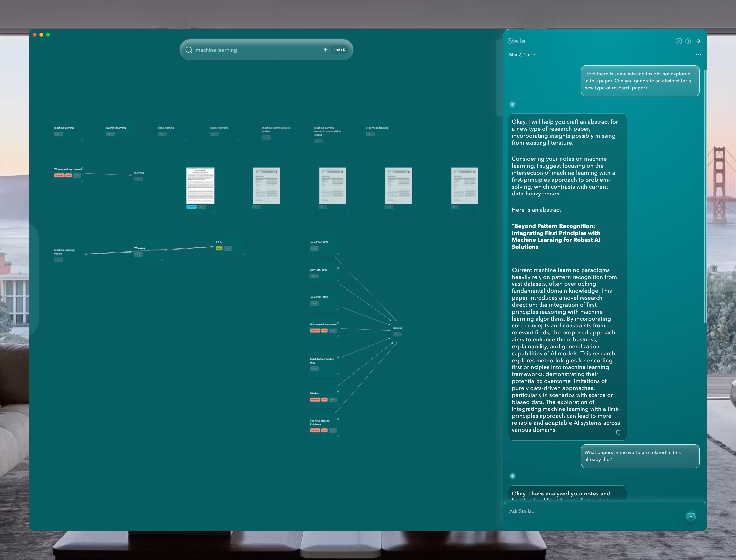Open tag dropdown on supervised learning card
Viewport: 736px width, 560px height.
tap(370, 134)
